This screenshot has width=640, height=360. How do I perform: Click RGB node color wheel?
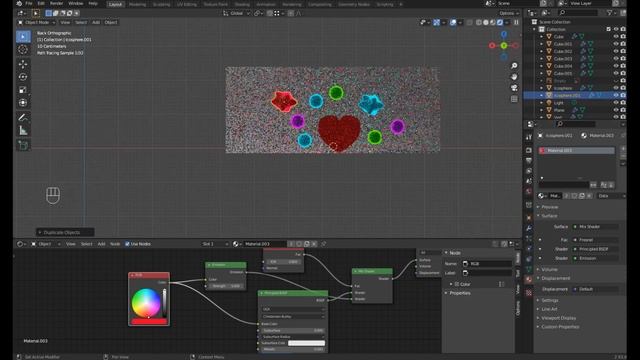click(x=146, y=302)
